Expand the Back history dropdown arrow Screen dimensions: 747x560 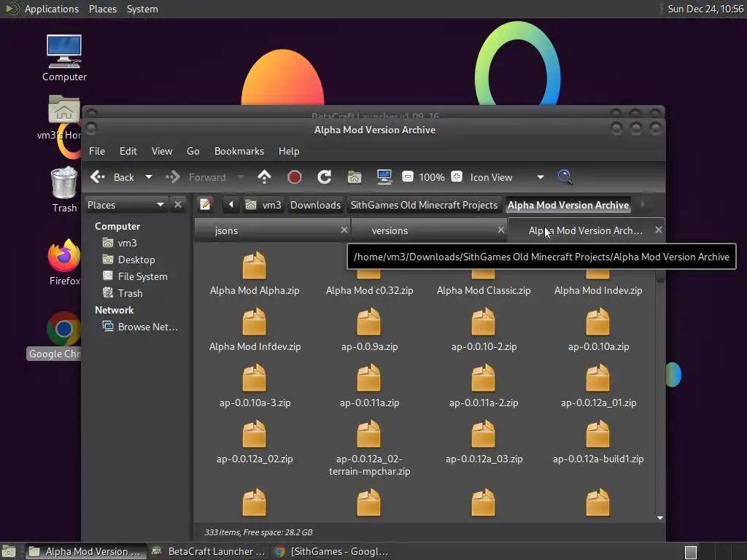pyautogui.click(x=149, y=177)
